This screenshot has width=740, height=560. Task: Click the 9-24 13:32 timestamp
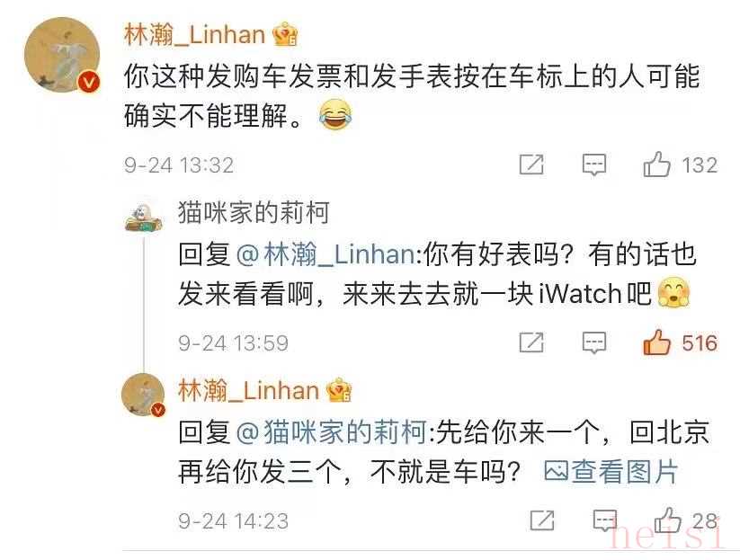click(178, 165)
